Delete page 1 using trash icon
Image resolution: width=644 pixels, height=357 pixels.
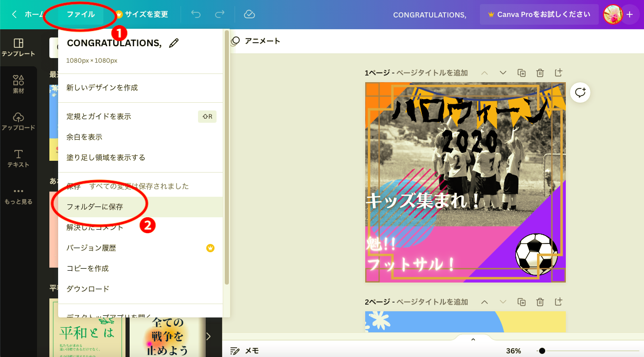[x=540, y=73]
